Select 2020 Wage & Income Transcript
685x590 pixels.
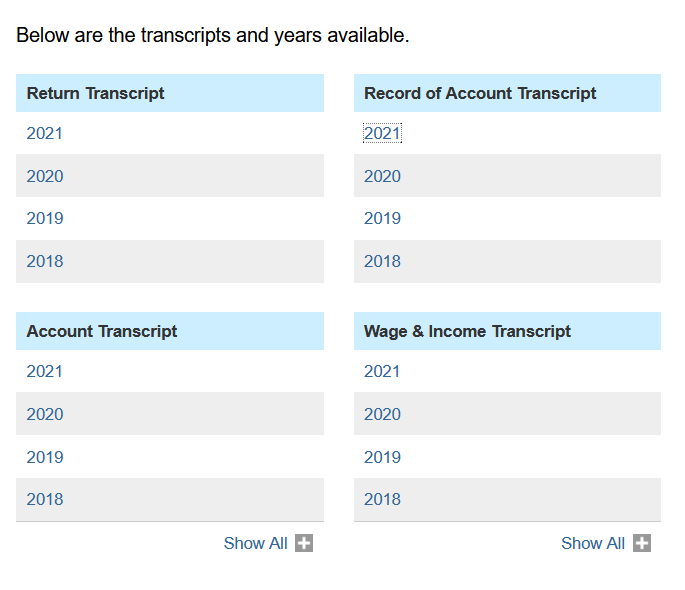click(382, 414)
